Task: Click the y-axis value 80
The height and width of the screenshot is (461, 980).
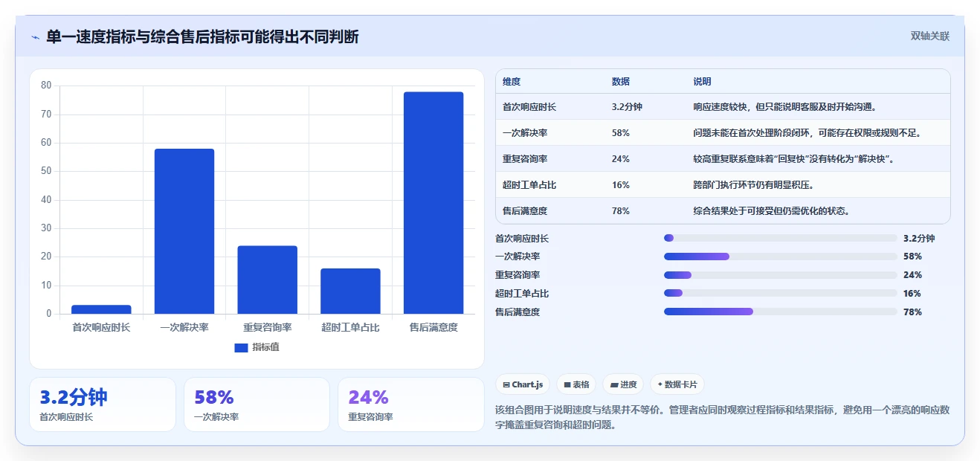Action: coord(46,86)
